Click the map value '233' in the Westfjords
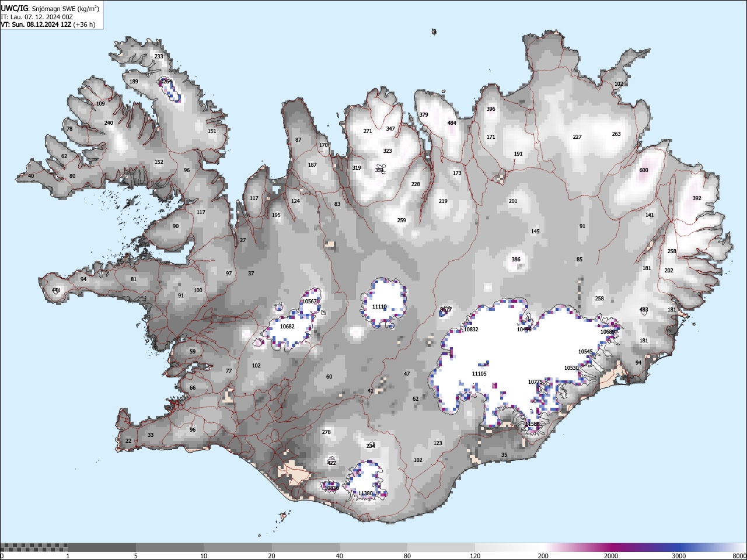Image resolution: width=747 pixels, height=560 pixels. click(159, 57)
